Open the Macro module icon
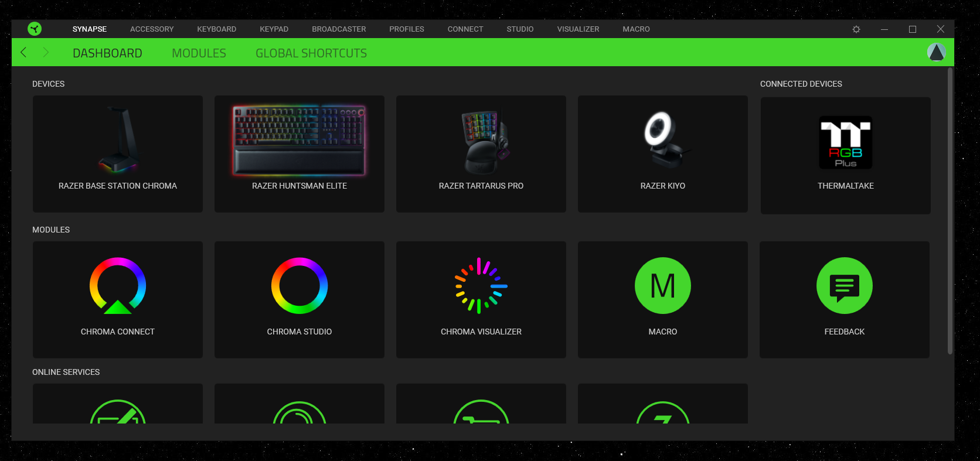Viewport: 980px width, 461px height. point(663,286)
